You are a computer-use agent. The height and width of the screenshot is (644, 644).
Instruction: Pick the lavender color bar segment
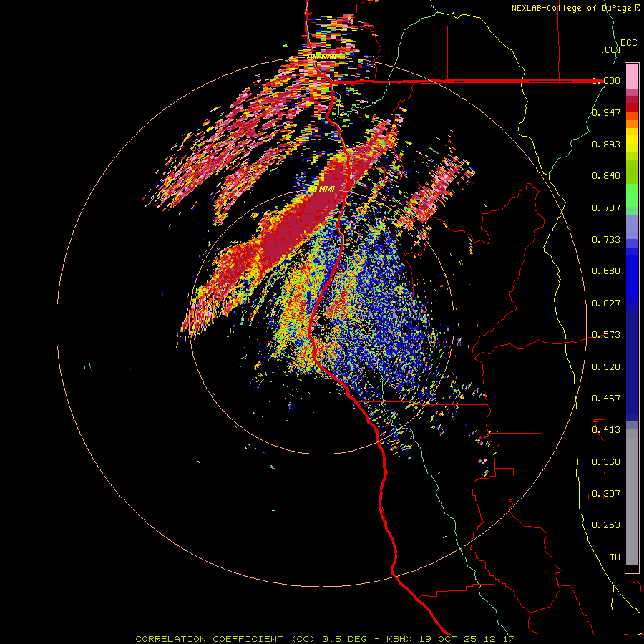632,227
